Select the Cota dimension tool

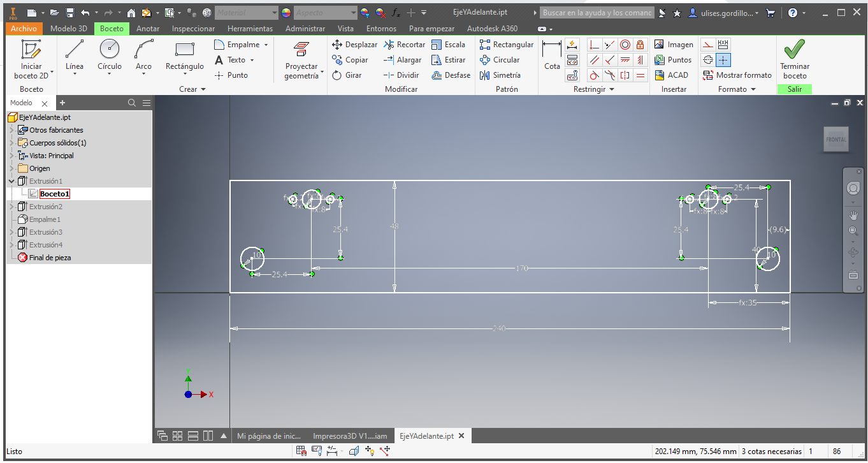pos(552,55)
